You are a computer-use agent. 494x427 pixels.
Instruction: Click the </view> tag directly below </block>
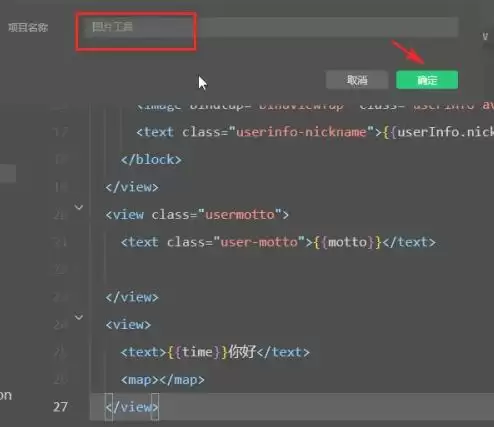[x=132, y=187]
